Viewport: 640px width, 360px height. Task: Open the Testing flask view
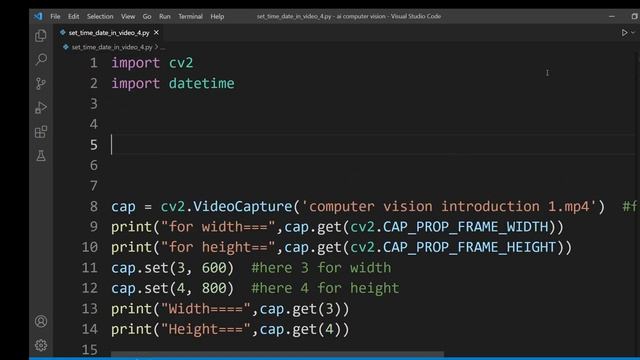[41, 156]
